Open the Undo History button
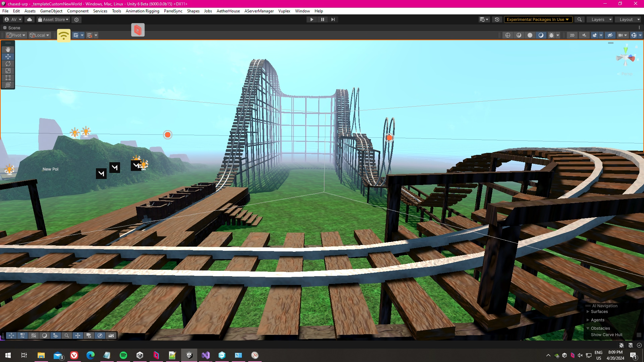 (x=497, y=19)
